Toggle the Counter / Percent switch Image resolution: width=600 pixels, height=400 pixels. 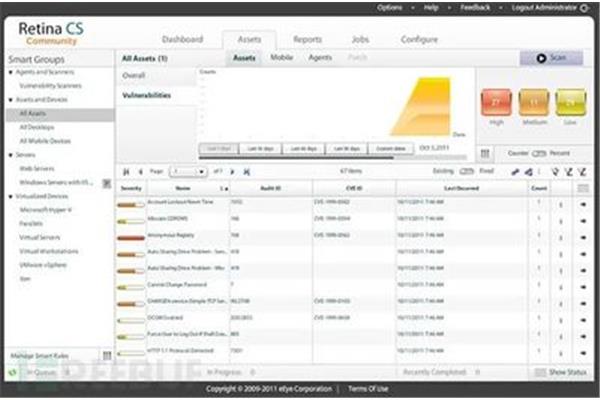pos(539,153)
